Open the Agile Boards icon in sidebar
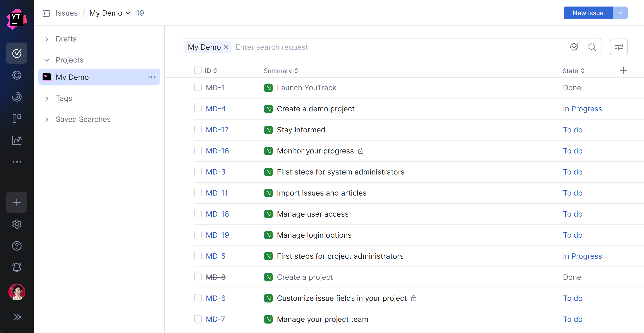Image resolution: width=644 pixels, height=333 pixels. [x=17, y=119]
